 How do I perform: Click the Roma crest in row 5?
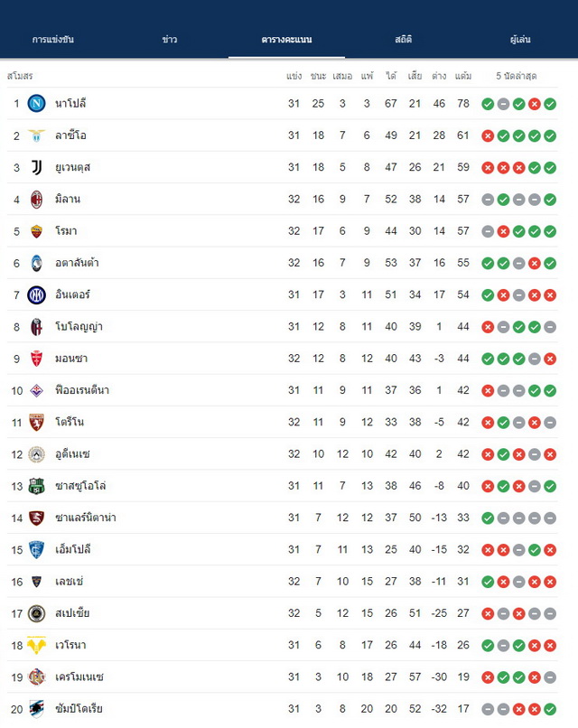36,231
